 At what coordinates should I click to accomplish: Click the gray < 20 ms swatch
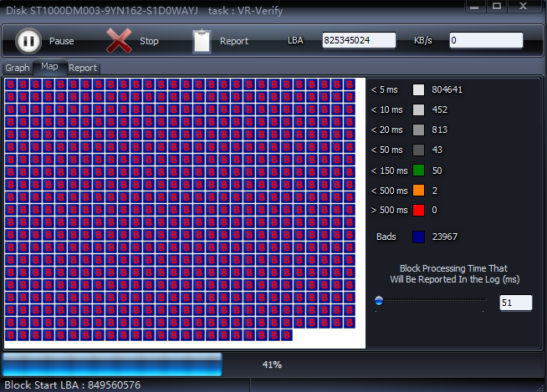pyautogui.click(x=418, y=130)
